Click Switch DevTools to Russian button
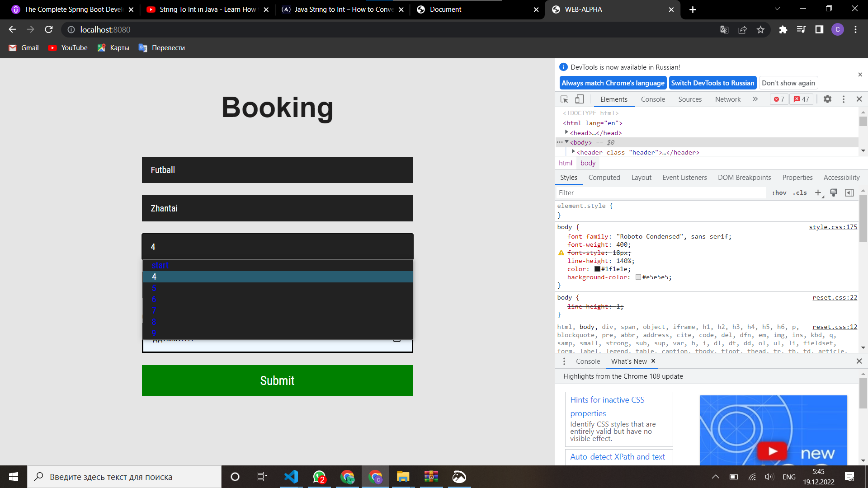This screenshot has width=868, height=488. tap(712, 83)
